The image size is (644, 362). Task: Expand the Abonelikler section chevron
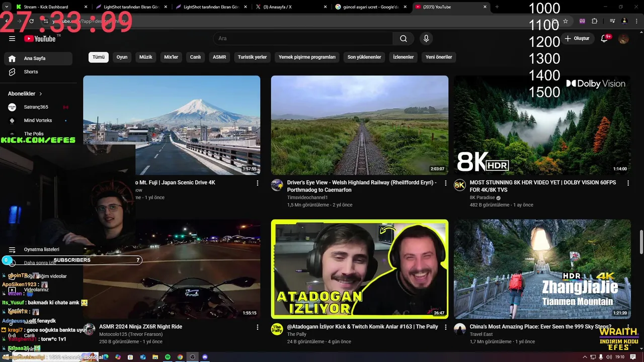click(41, 94)
